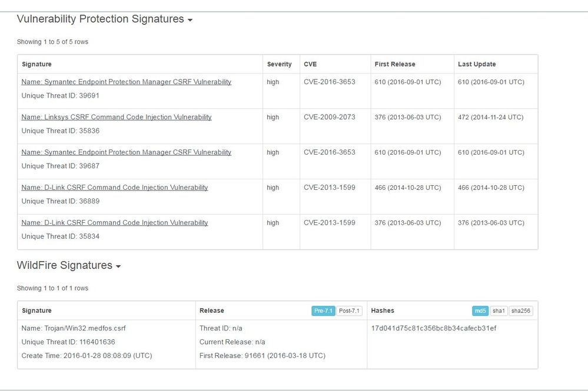
Task: Sort by the Severity column header
Action: tap(279, 64)
